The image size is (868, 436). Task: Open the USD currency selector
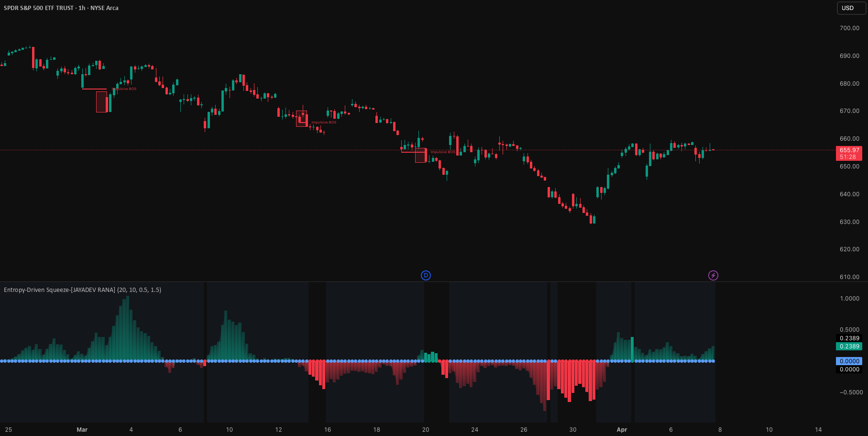click(x=851, y=8)
